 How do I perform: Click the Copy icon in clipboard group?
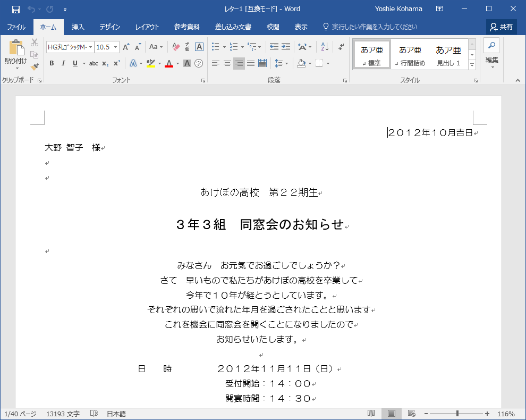click(34, 54)
